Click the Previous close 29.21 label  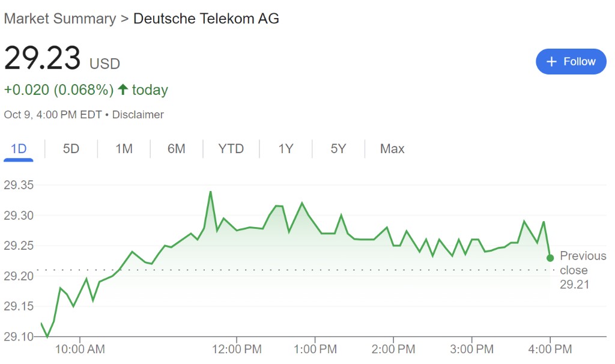point(583,270)
